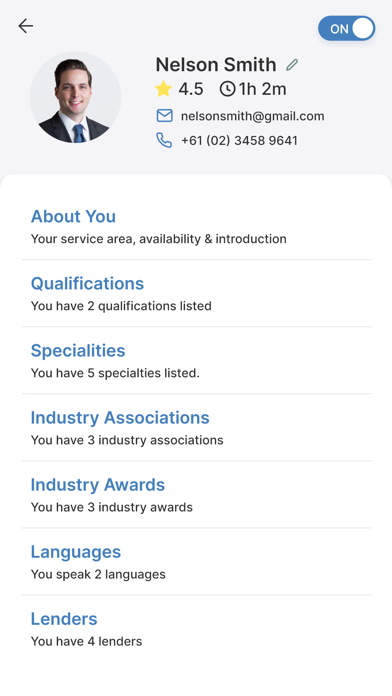The image size is (392, 696).
Task: Open Nelson Smith's profile photo
Action: coord(75,97)
